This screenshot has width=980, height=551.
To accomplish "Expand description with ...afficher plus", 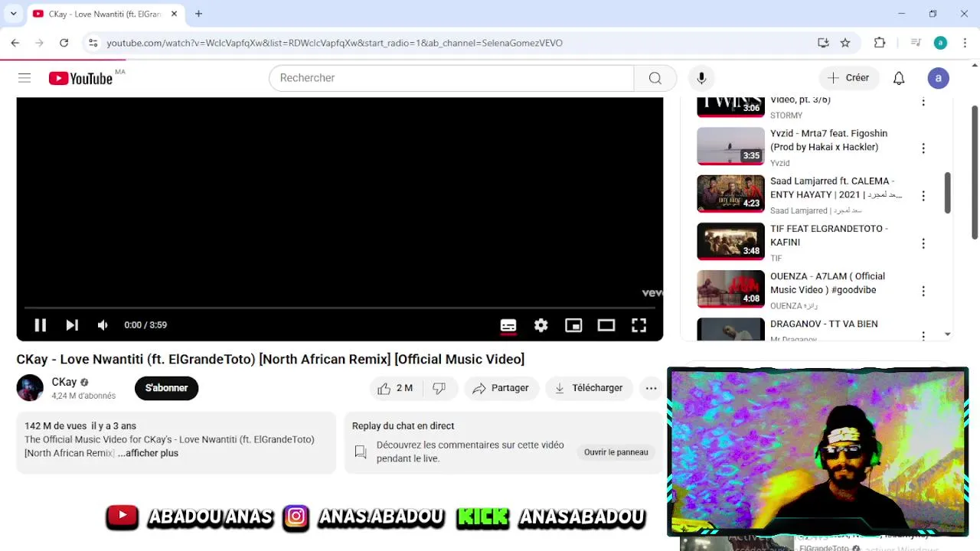I will tap(148, 453).
